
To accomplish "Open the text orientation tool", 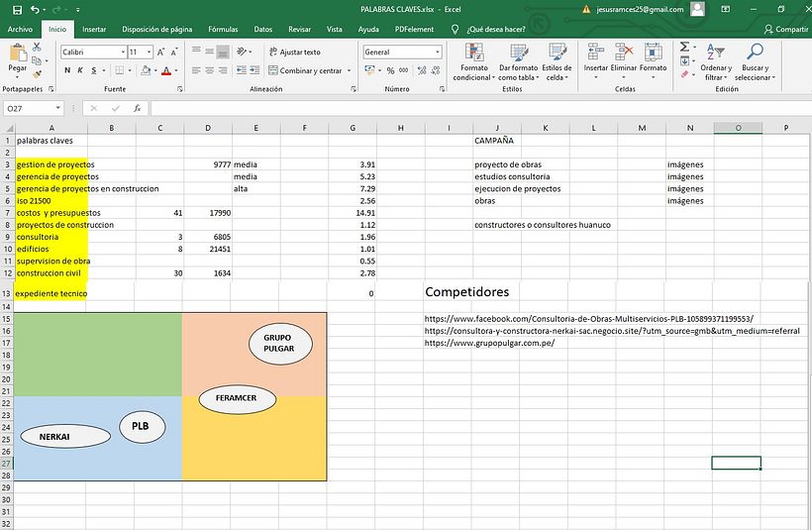I will pyautogui.click(x=244, y=52).
